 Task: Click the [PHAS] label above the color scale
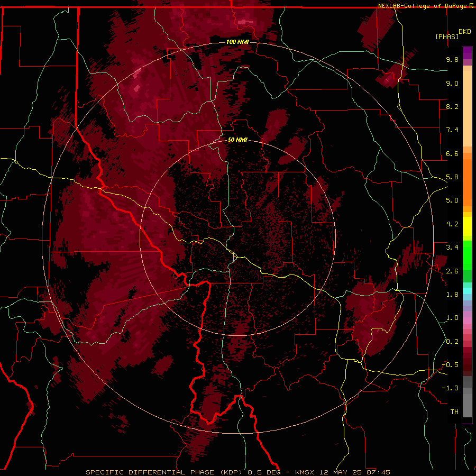click(x=447, y=36)
